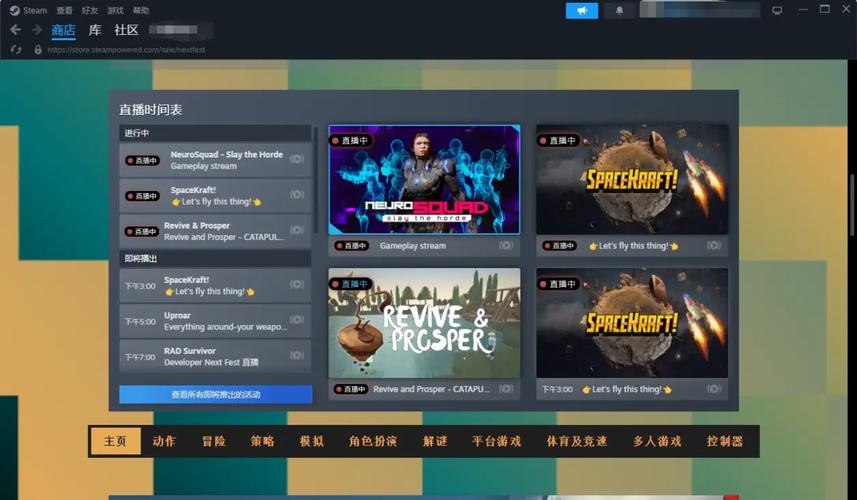The height and width of the screenshot is (500, 857).
Task: Switch to the 社区 tab
Action: (x=126, y=30)
